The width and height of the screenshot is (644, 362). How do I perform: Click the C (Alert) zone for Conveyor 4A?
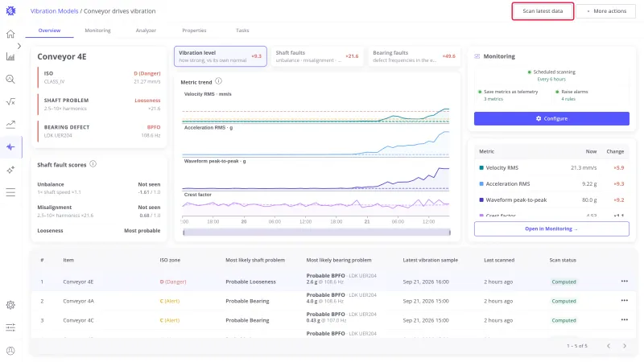click(170, 301)
